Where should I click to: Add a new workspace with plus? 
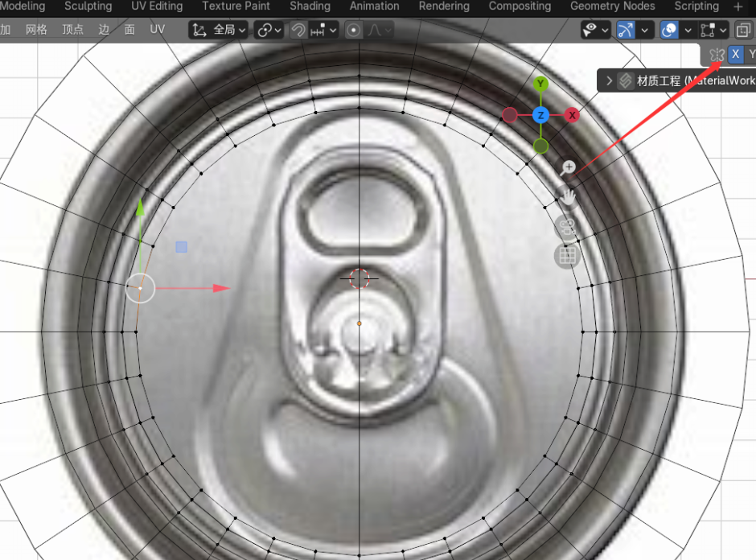(738, 6)
